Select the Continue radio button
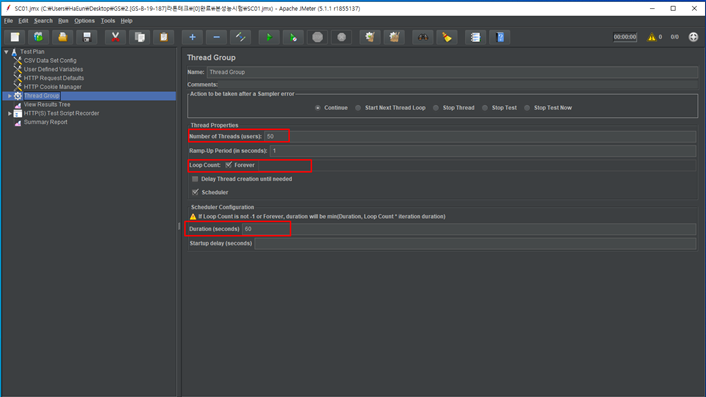This screenshot has height=397, width=706. pyautogui.click(x=318, y=108)
